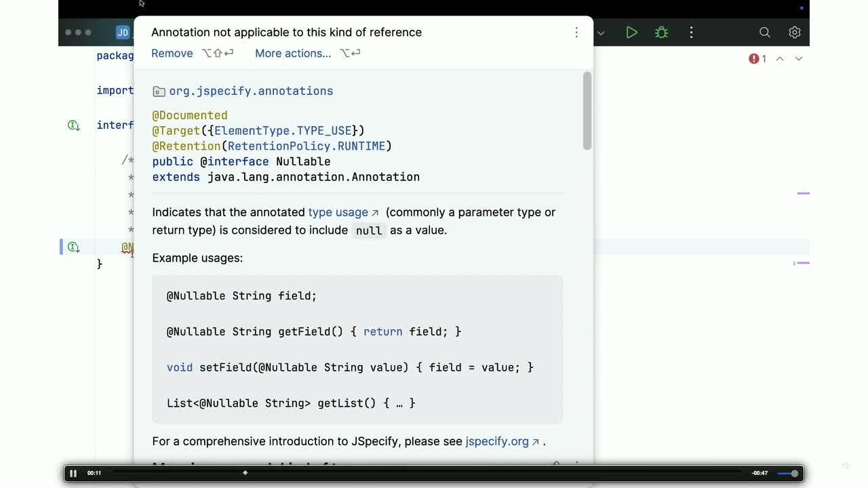Adjust the video volume slider
Viewport: 868px width, 488px height.
click(787, 473)
